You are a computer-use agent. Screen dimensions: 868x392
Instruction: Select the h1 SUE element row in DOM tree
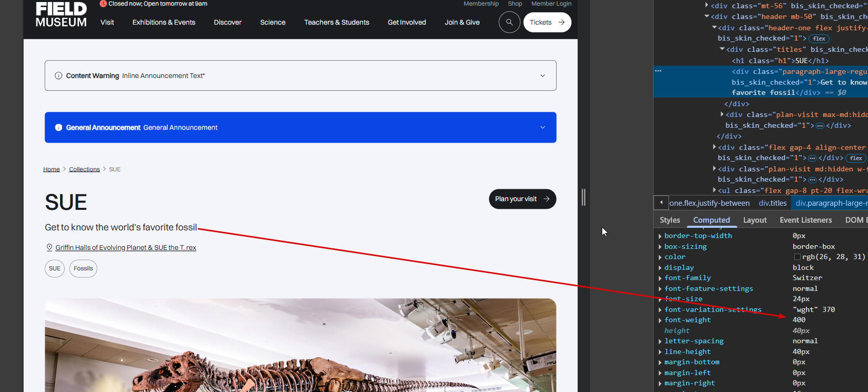pos(780,61)
